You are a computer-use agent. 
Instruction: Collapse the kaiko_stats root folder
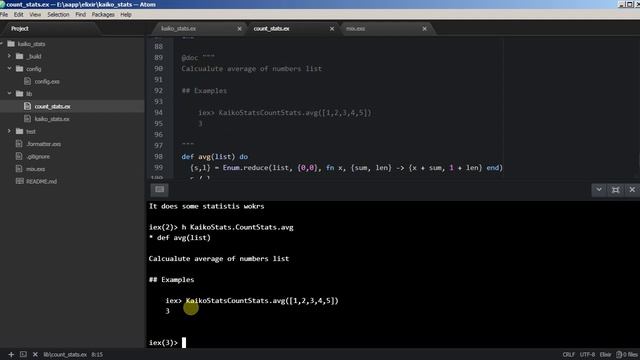point(2,44)
